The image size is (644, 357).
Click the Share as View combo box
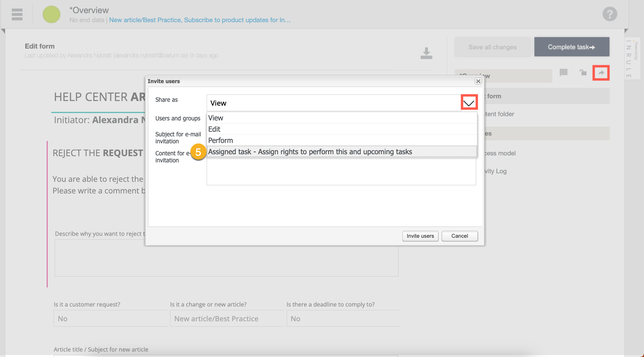pos(333,103)
